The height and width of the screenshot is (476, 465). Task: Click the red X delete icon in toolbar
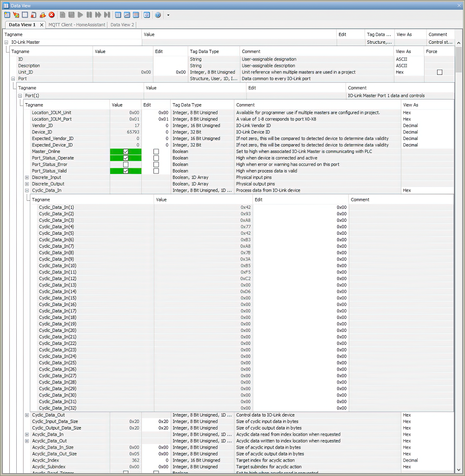click(x=52, y=15)
